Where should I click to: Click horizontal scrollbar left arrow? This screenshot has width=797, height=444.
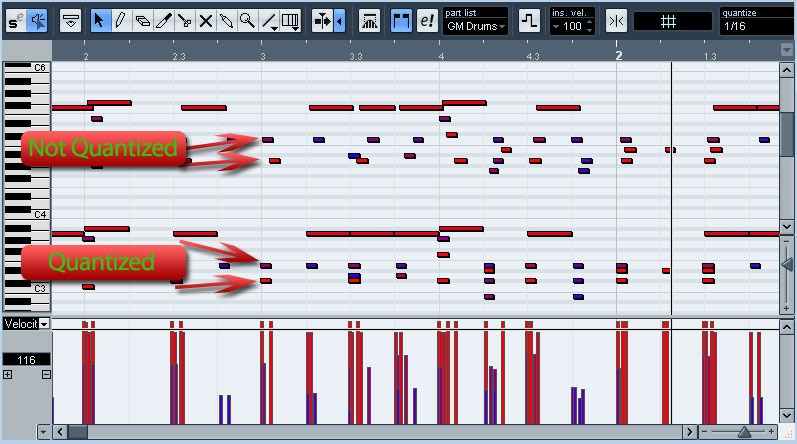coord(60,432)
